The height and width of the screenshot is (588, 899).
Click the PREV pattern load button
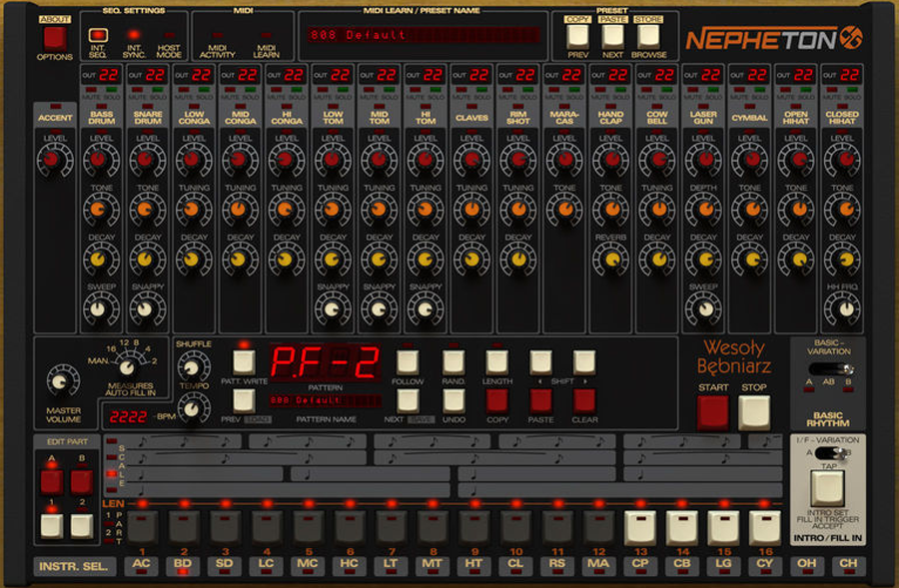(x=244, y=400)
